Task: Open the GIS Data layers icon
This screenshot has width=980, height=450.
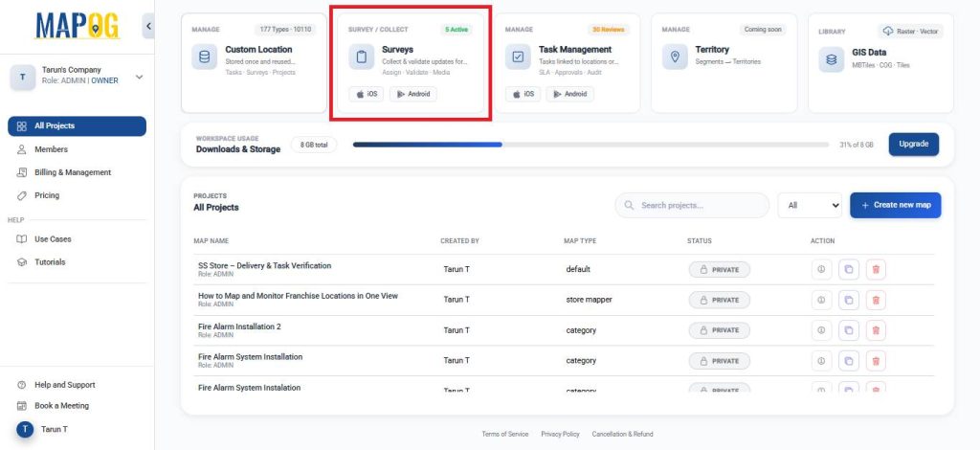Action: [832, 59]
